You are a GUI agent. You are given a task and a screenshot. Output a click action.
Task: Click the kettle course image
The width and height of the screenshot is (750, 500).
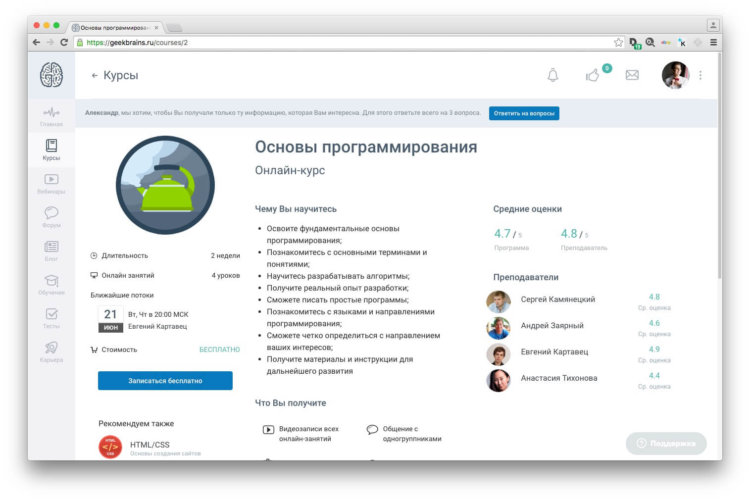[165, 185]
